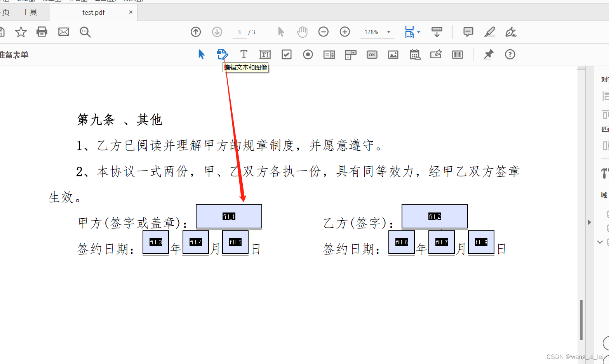Open the find text magnifier
The width and height of the screenshot is (609, 364).
point(85,32)
